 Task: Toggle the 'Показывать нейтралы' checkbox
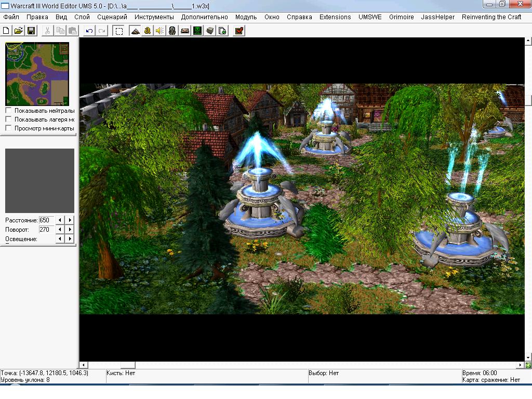tap(8, 110)
